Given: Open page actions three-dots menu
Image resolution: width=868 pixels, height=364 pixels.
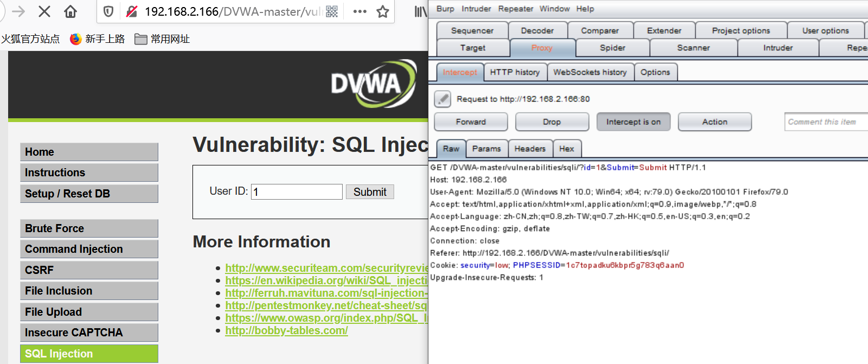Looking at the screenshot, I should coord(359,11).
